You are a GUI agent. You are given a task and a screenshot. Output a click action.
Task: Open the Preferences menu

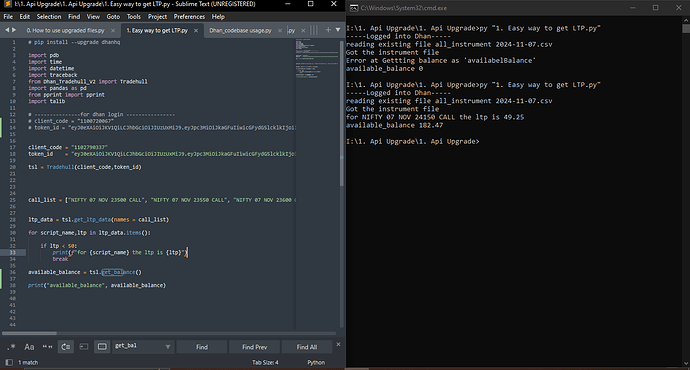click(x=189, y=17)
